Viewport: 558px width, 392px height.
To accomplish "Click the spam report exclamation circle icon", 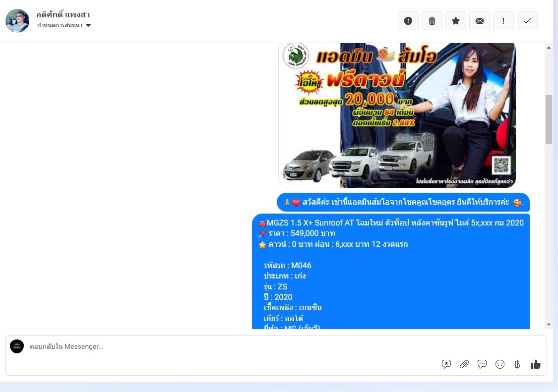I will point(408,21).
